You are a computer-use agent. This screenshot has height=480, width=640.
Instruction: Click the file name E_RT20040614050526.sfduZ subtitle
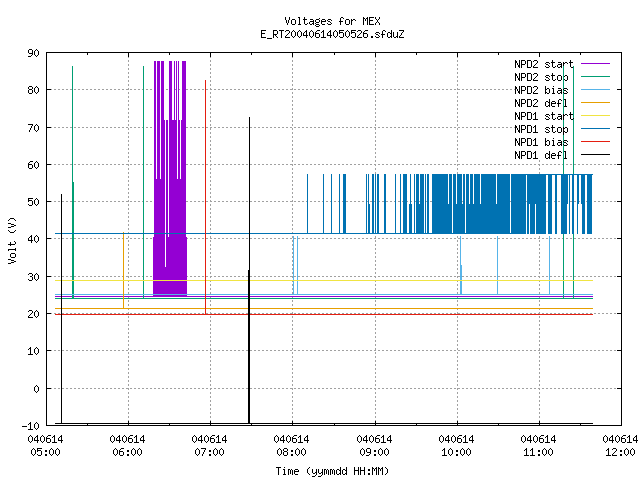pos(332,34)
